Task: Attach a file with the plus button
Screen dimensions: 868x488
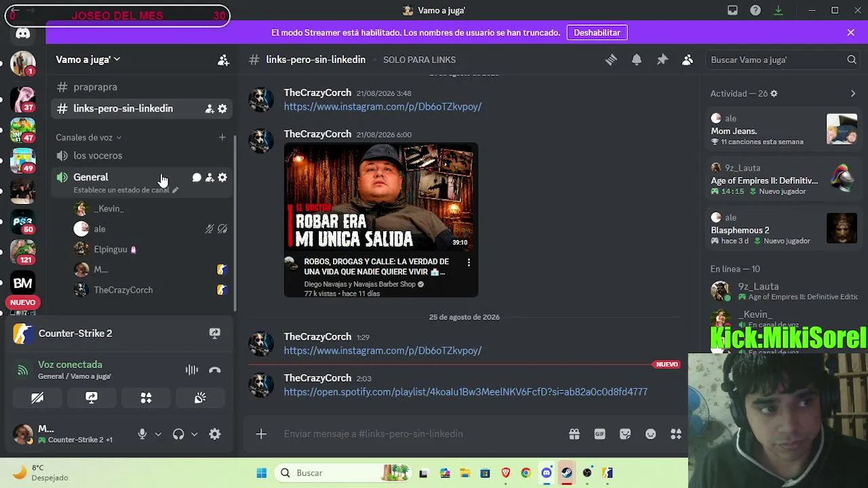Action: (261, 434)
